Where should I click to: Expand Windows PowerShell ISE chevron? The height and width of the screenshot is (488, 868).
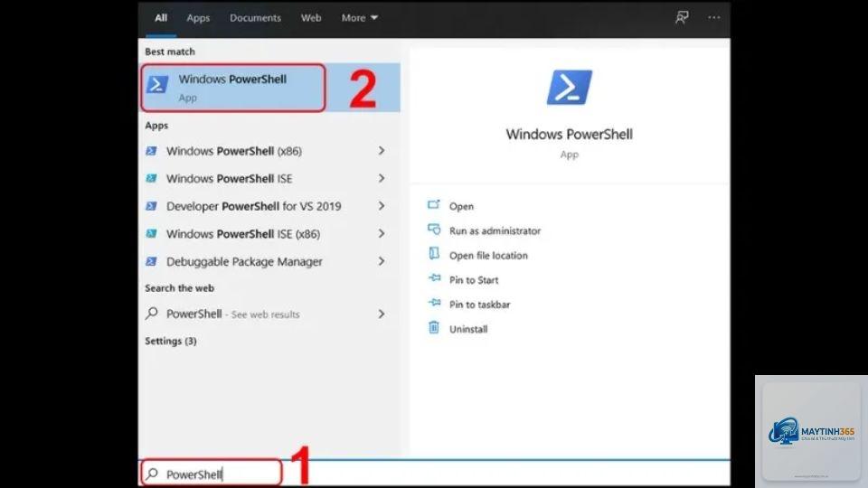(x=381, y=178)
